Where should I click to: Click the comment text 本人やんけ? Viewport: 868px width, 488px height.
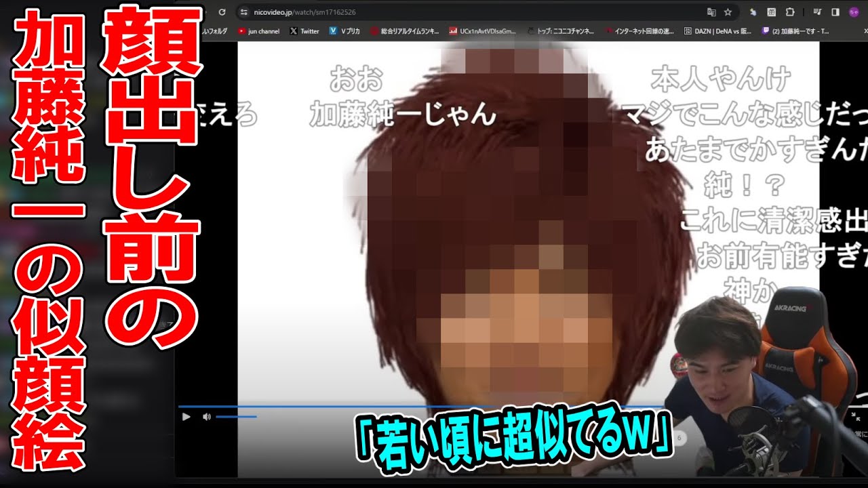tap(720, 80)
